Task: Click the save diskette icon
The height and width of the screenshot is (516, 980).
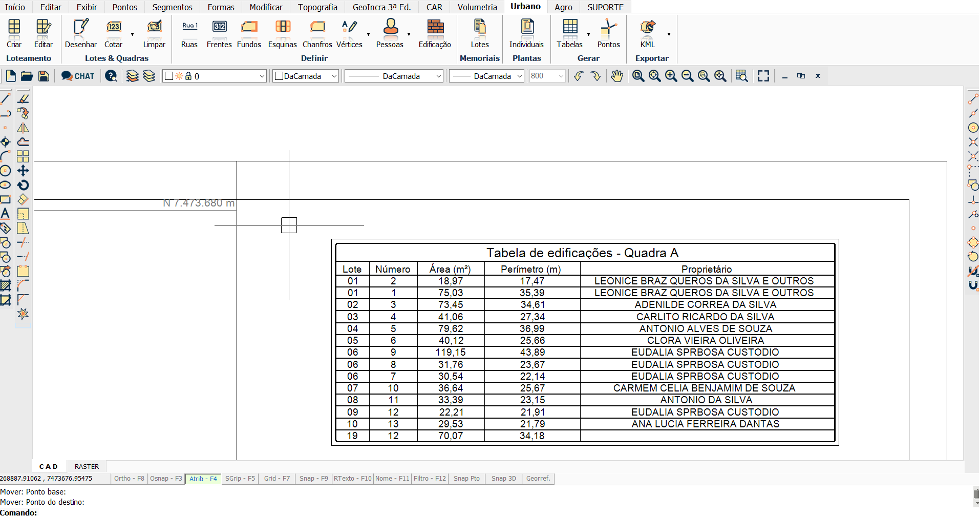Action: tap(44, 76)
